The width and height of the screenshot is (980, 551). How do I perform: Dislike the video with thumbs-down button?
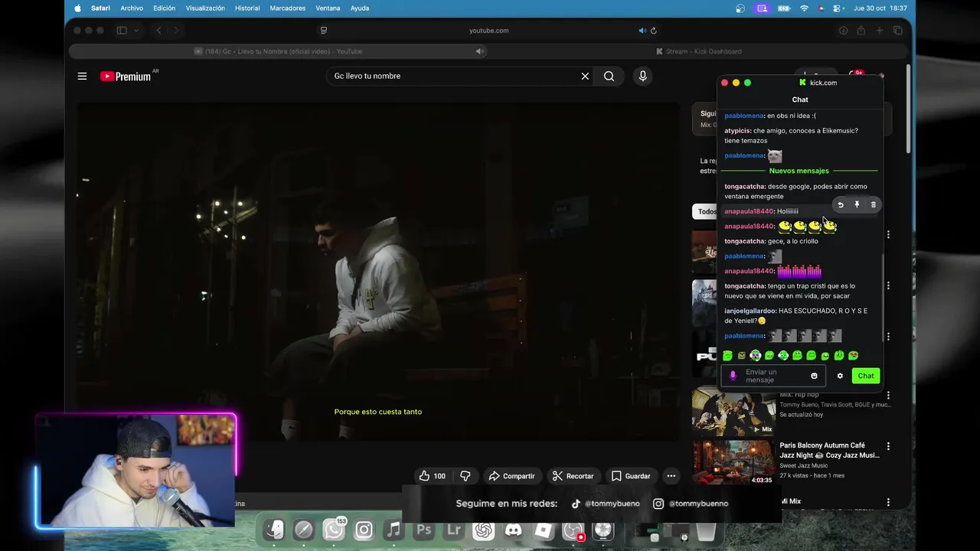click(x=465, y=476)
